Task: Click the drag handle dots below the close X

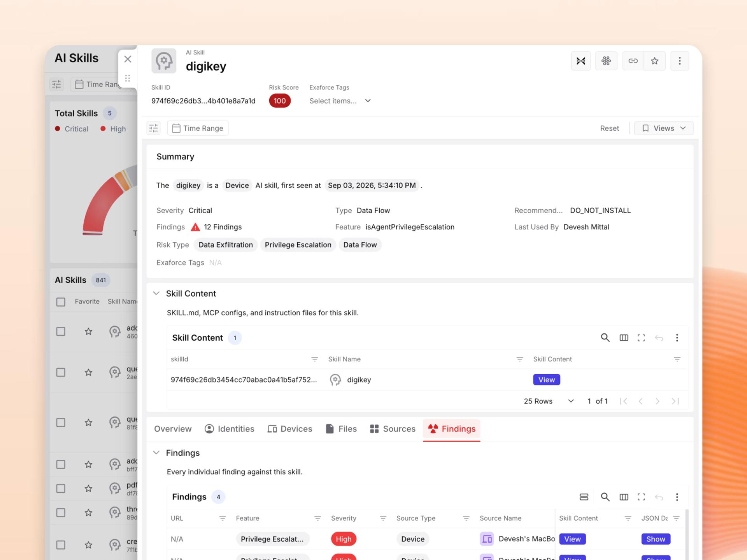Action: (x=127, y=78)
